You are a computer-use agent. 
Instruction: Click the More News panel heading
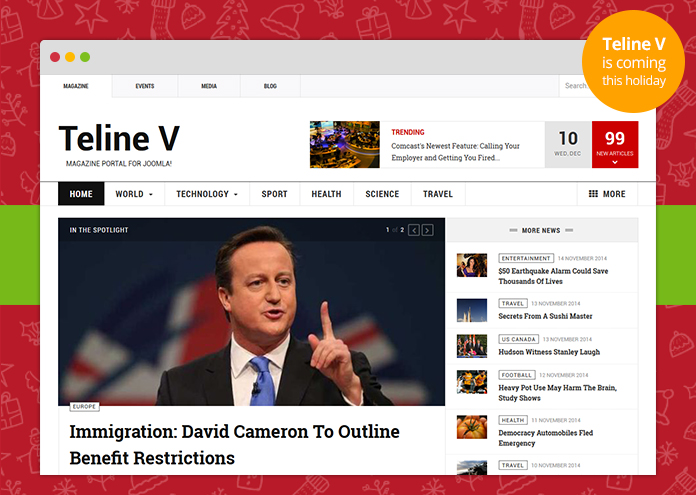point(541,230)
